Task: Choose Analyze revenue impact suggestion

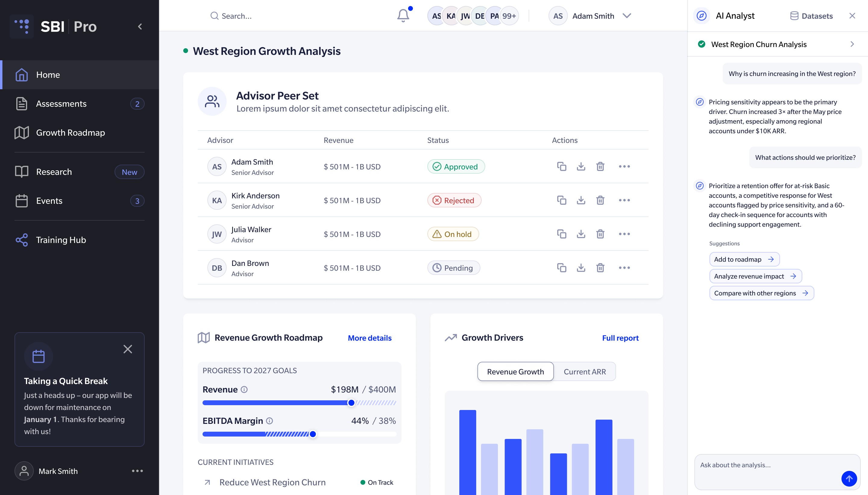Action: pyautogui.click(x=755, y=276)
